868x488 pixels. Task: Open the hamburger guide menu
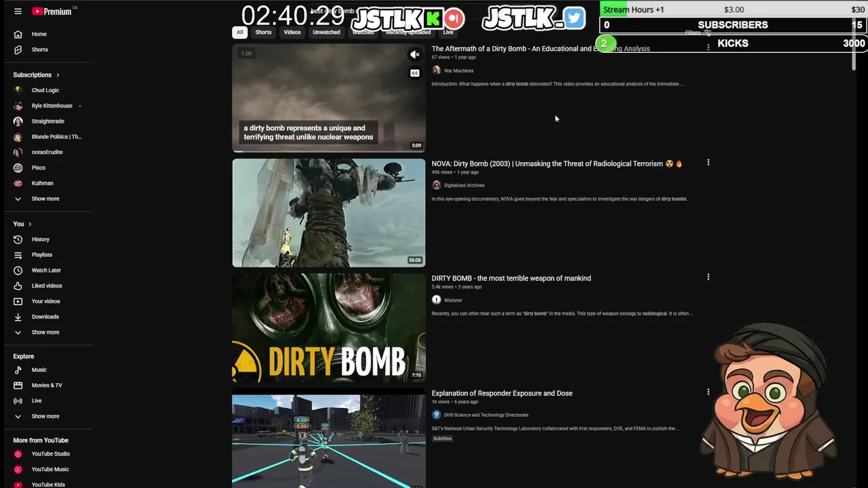18,12
